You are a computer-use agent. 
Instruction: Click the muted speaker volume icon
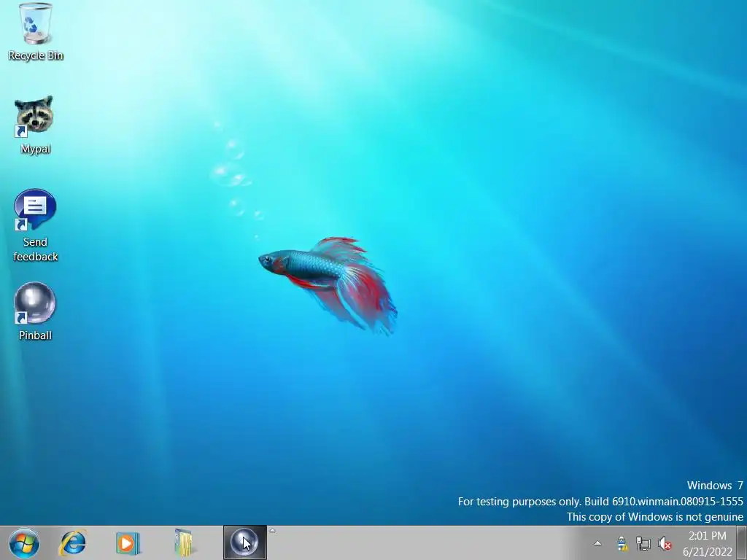(x=665, y=542)
